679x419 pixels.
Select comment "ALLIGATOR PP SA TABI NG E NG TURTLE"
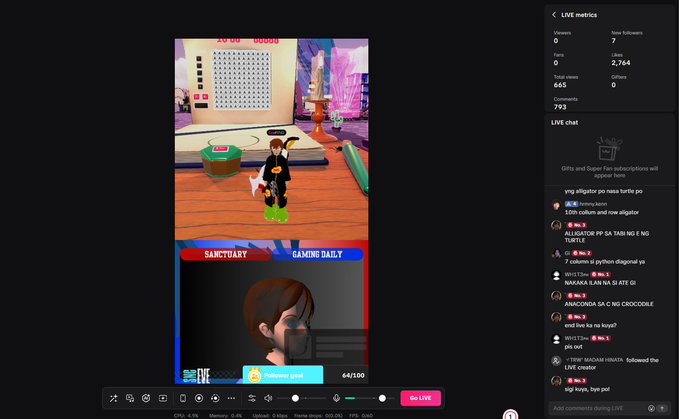[x=607, y=237]
